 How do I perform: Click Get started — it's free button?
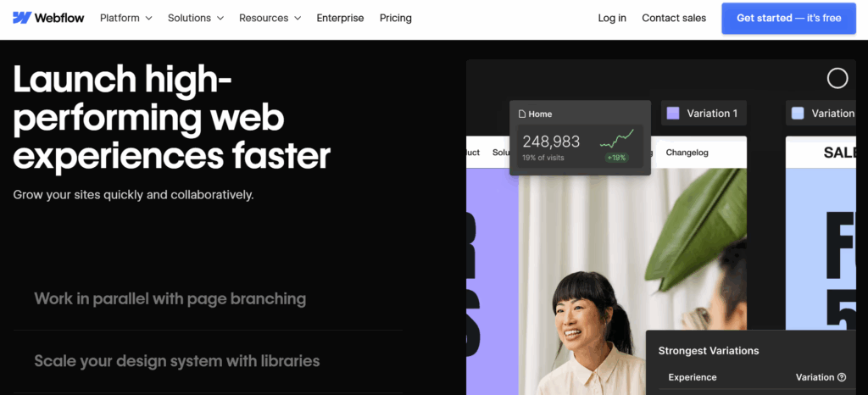tap(788, 19)
